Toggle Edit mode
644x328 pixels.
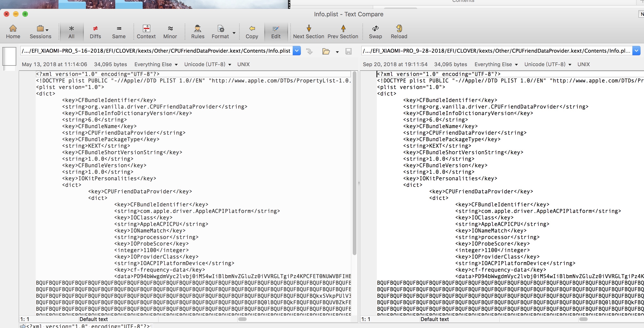pyautogui.click(x=276, y=32)
